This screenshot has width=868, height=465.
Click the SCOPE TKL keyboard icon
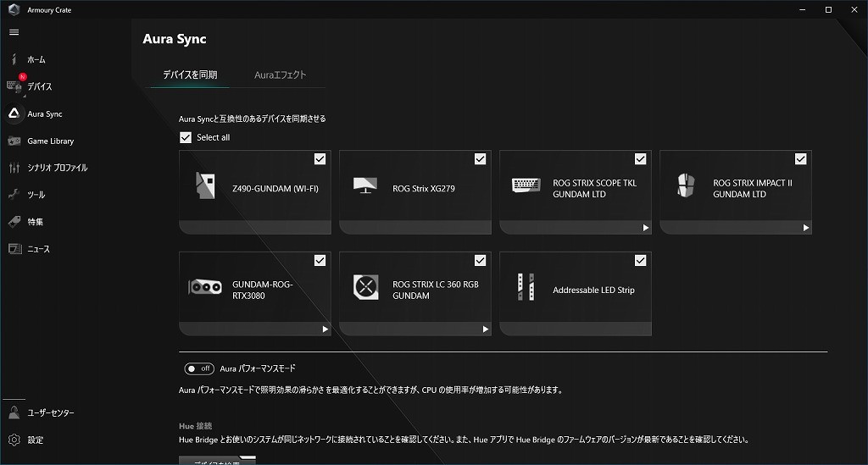coord(526,185)
